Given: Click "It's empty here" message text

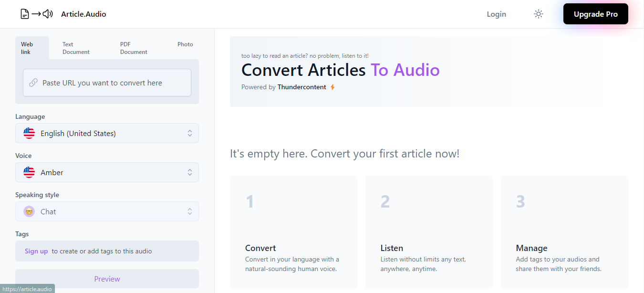Looking at the screenshot, I should (344, 154).
